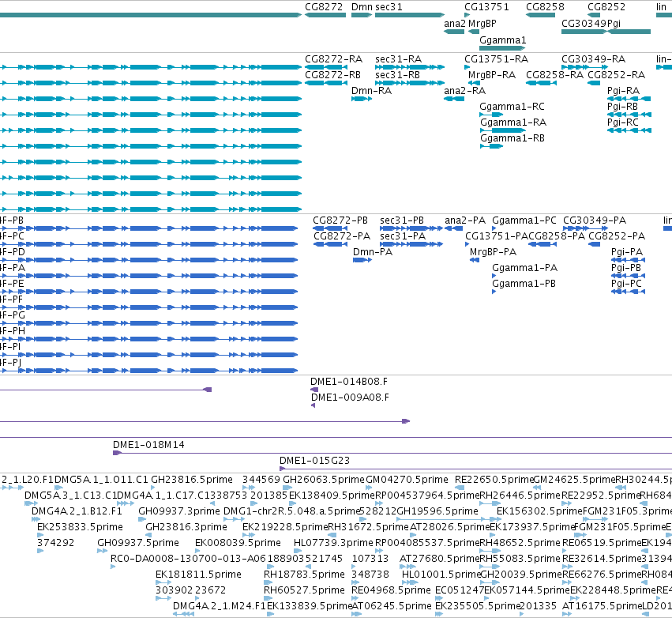
Task: Select the Ggamma1-PC protein label
Action: (x=524, y=220)
